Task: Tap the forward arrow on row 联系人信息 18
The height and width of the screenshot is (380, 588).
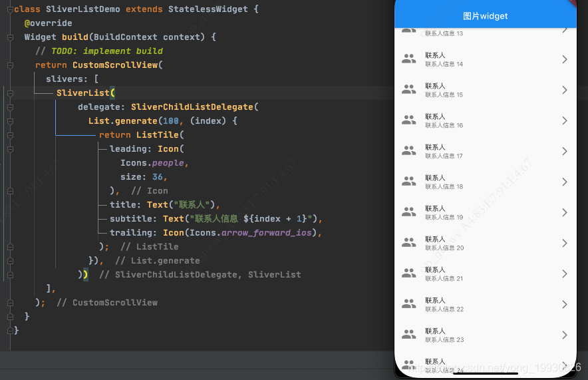Action: click(565, 182)
